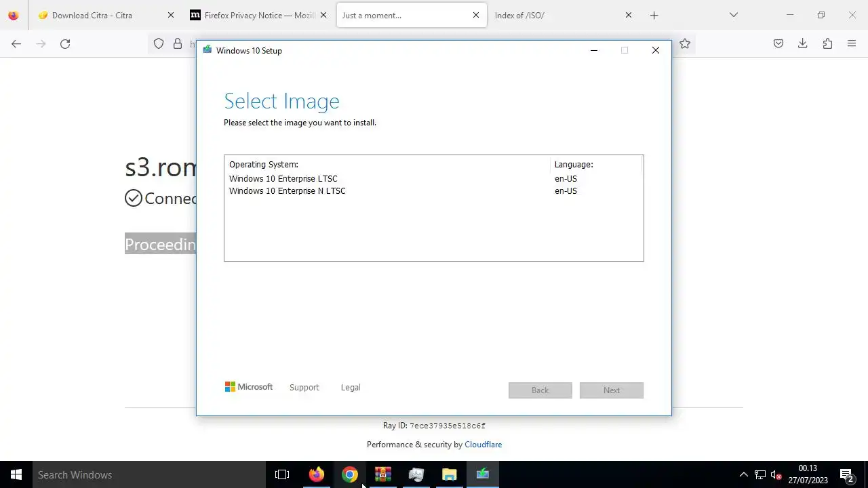Select Windows 10 Enterprise LTSC image
Viewport: 868px width, 488px height.
[433, 179]
